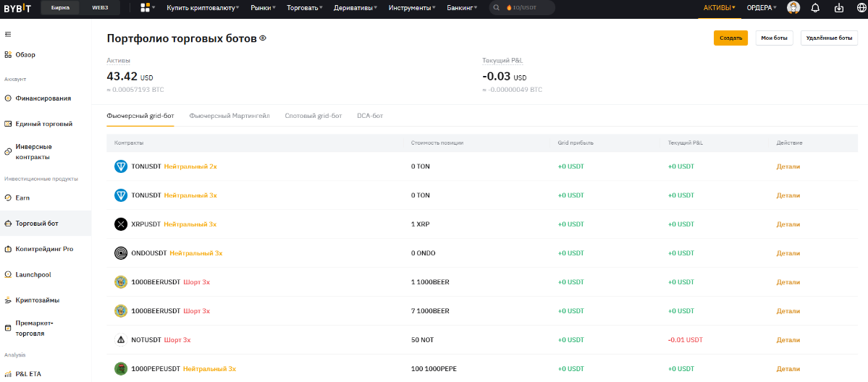Click the Grid прибыль column header
The image size is (868, 382).
tap(576, 143)
